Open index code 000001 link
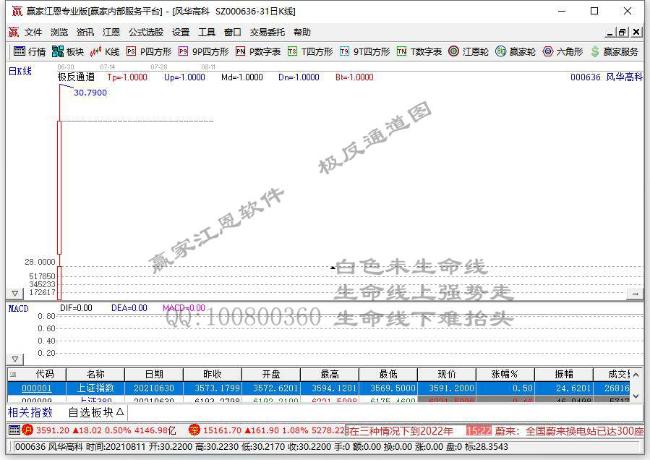Image resolution: width=650 pixels, height=460 pixels. tap(36, 388)
